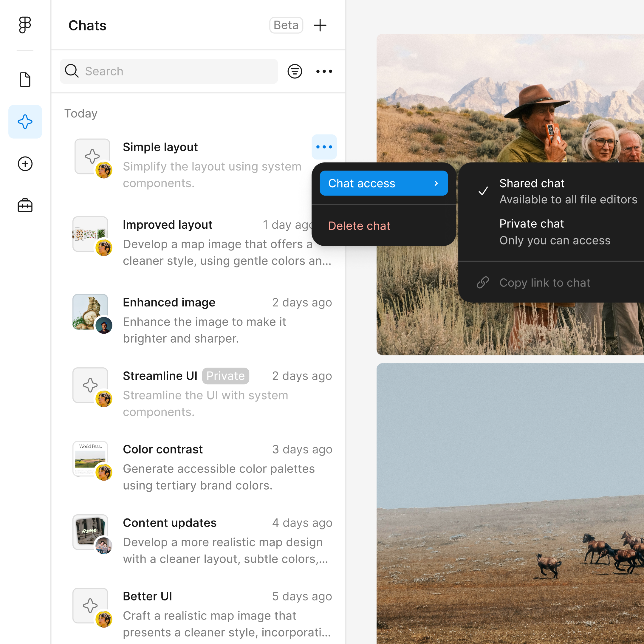Open the Content updates Rome thumbnail
The width and height of the screenshot is (644, 644).
[90, 532]
